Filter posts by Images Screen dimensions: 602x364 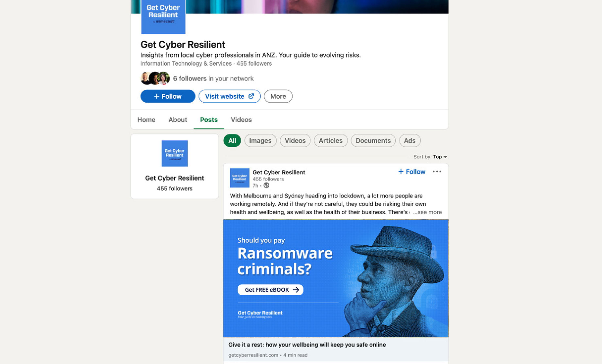coord(260,140)
